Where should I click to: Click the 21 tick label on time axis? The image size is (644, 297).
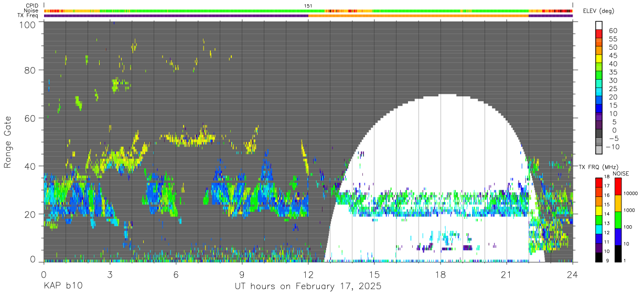tap(507, 274)
